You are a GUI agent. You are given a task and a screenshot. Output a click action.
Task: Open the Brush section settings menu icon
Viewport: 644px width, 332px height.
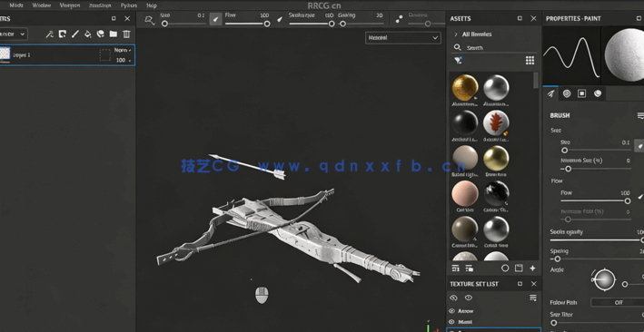[x=640, y=116]
